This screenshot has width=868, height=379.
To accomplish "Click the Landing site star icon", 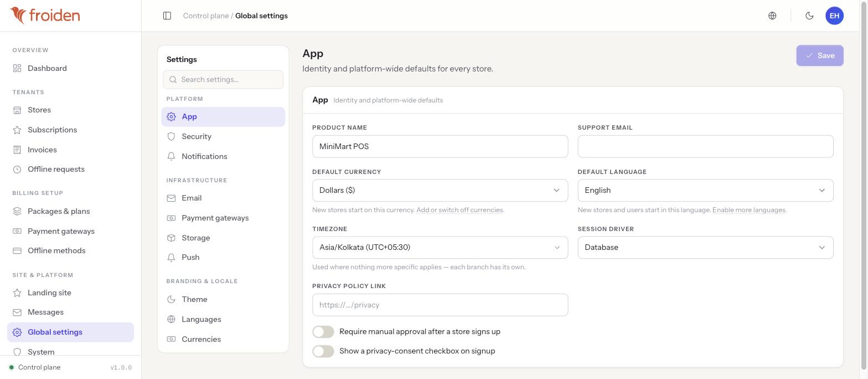I will pyautogui.click(x=17, y=293).
